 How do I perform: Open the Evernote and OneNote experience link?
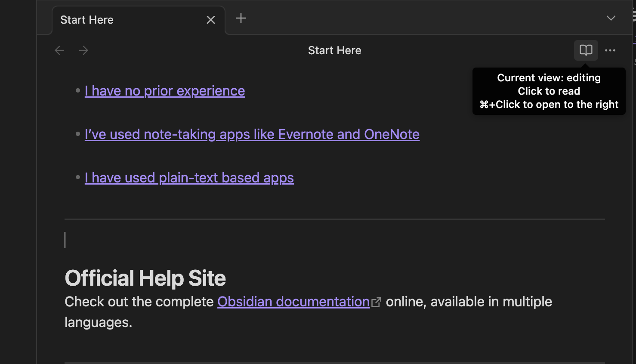(x=252, y=134)
